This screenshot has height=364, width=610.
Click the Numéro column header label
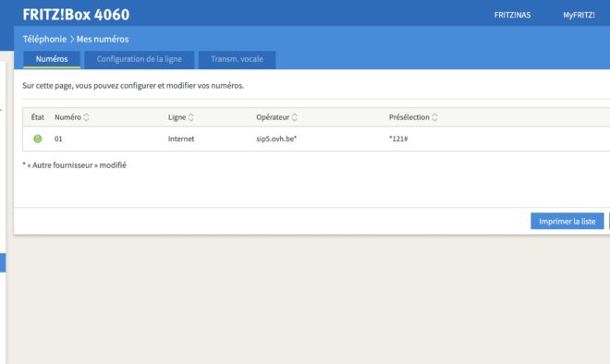[x=67, y=117]
